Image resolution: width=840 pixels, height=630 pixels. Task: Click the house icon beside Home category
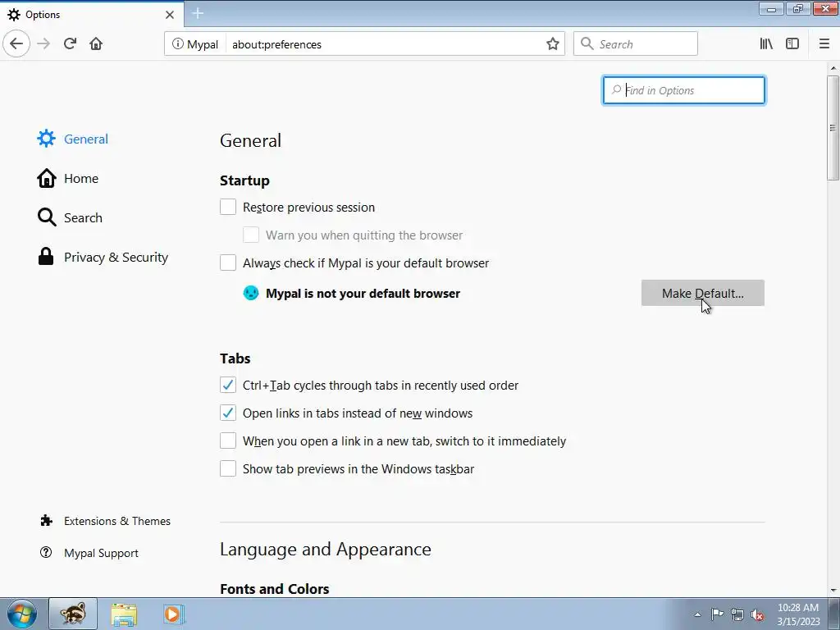(47, 178)
